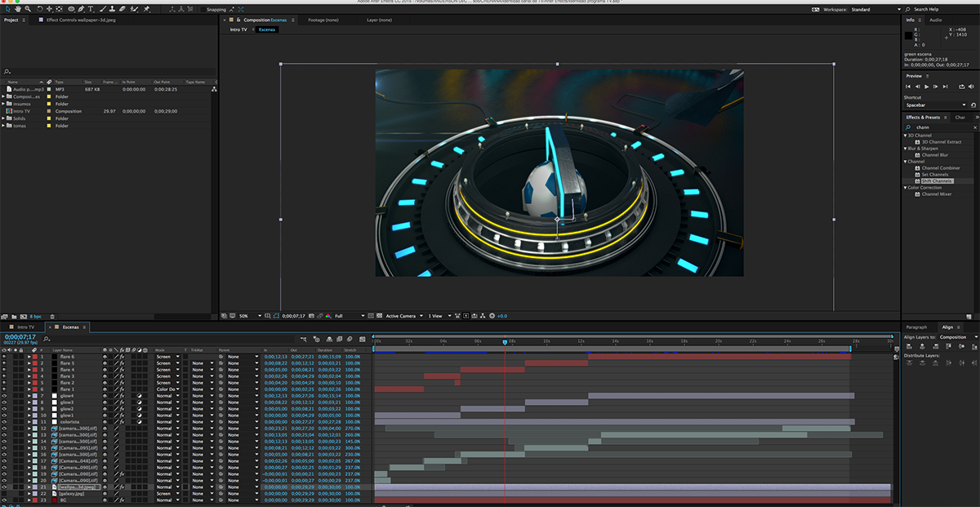
Task: Select the Selection arrow tool
Action: pyautogui.click(x=7, y=10)
